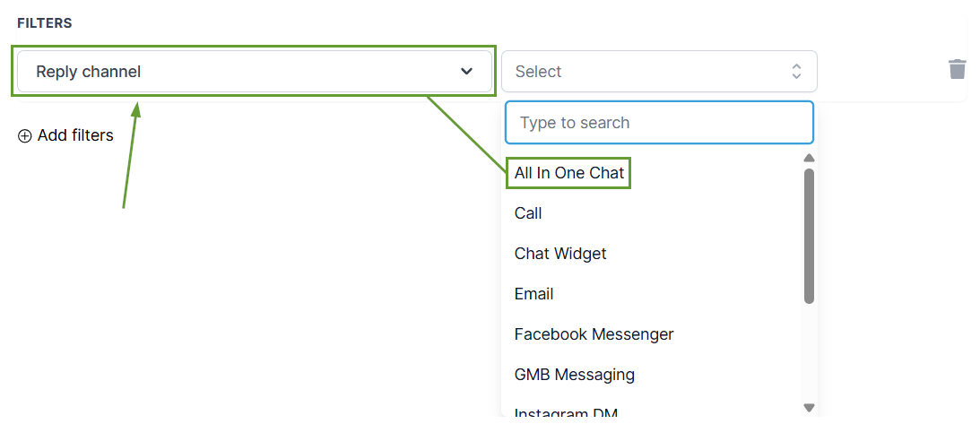Select Email from the channel list

pos(533,294)
